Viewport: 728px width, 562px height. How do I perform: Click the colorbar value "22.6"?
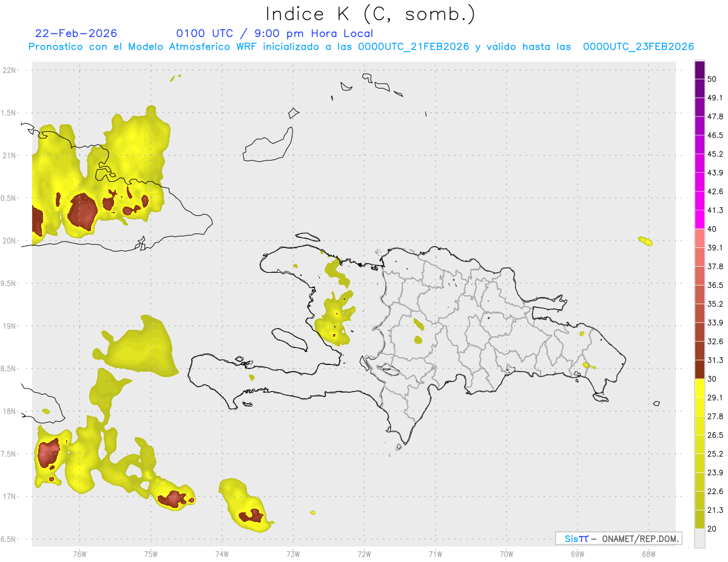tap(715, 492)
